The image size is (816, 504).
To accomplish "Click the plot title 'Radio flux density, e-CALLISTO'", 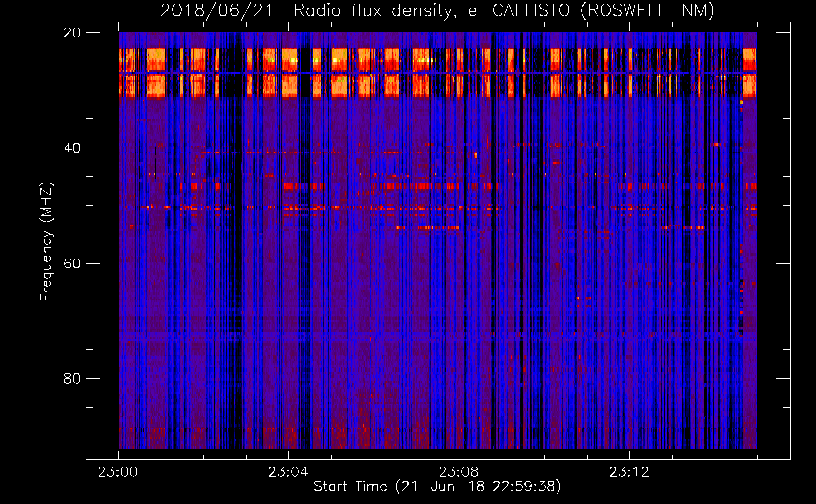I will (x=433, y=11).
